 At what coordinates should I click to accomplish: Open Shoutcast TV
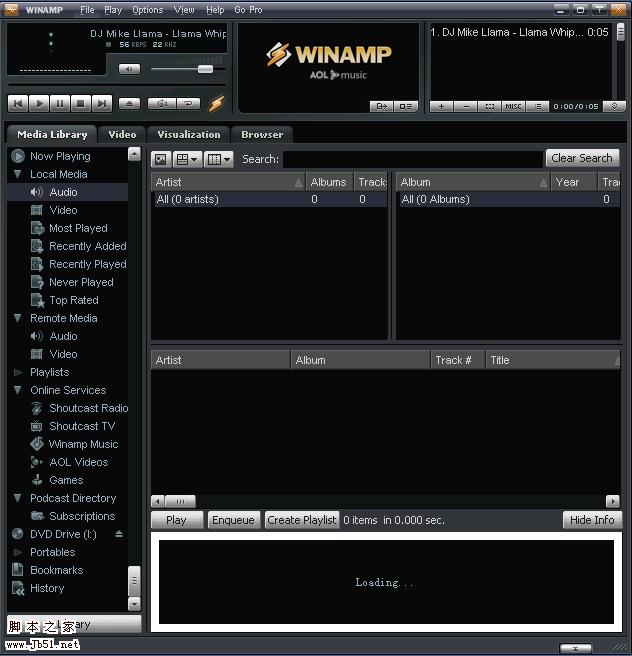82,426
